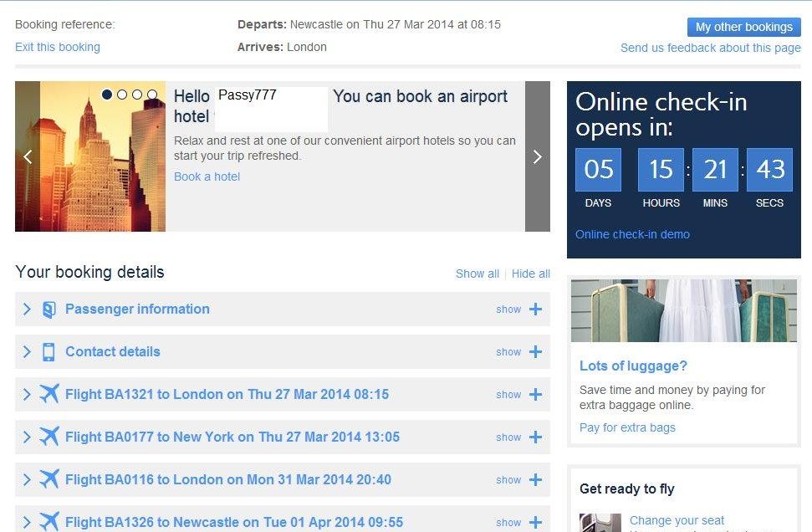This screenshot has height=532, width=812.
Task: Expand the Passenger information section
Action: (137, 309)
